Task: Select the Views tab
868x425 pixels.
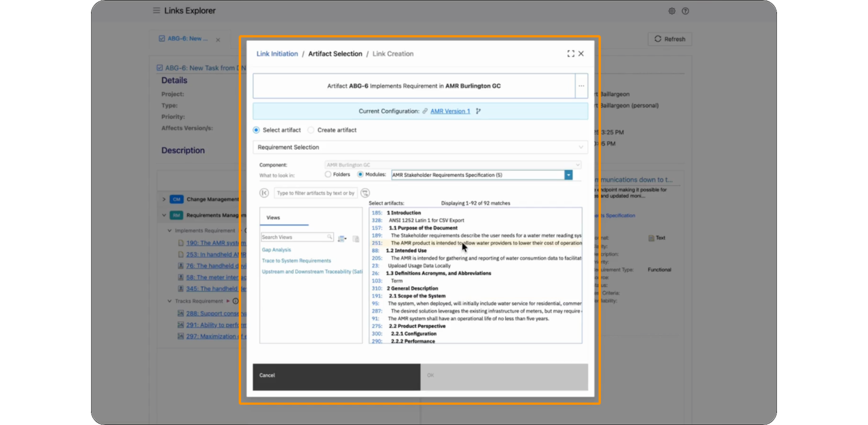Action: pyautogui.click(x=273, y=218)
